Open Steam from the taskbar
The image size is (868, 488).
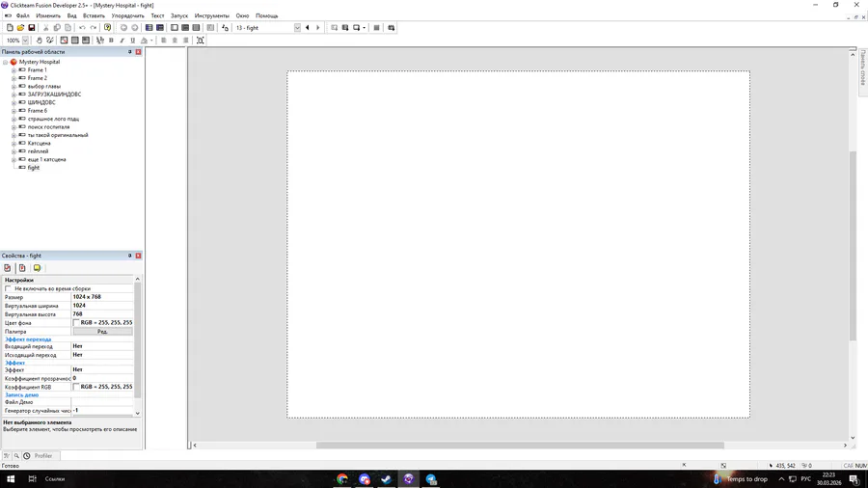[x=387, y=479]
